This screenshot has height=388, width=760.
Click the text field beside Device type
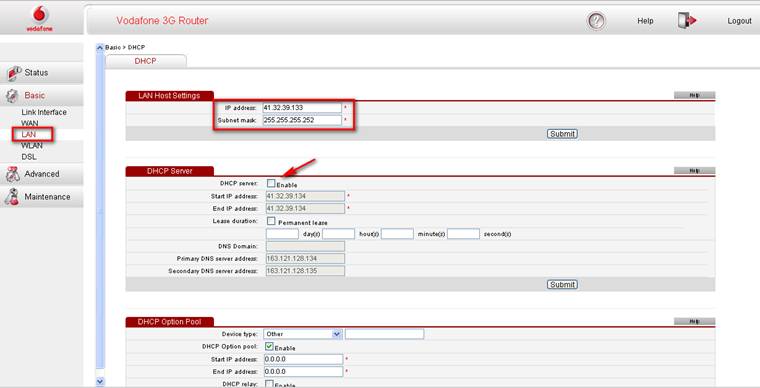click(x=384, y=334)
